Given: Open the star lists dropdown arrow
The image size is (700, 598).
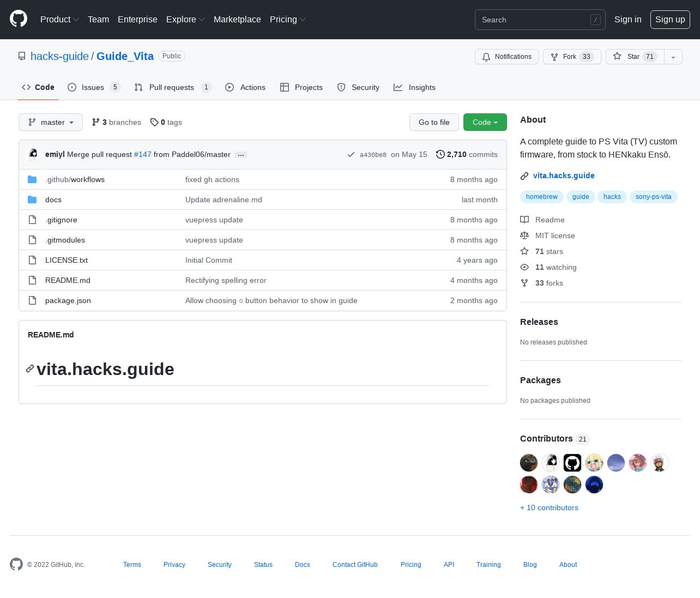Looking at the screenshot, I should click(673, 57).
